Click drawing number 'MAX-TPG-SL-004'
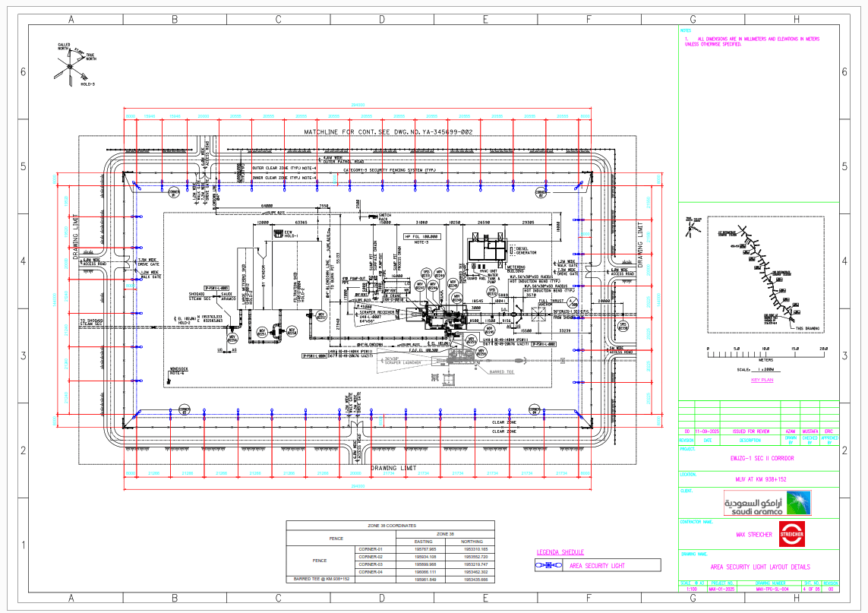The image size is (868, 613). coord(772,589)
